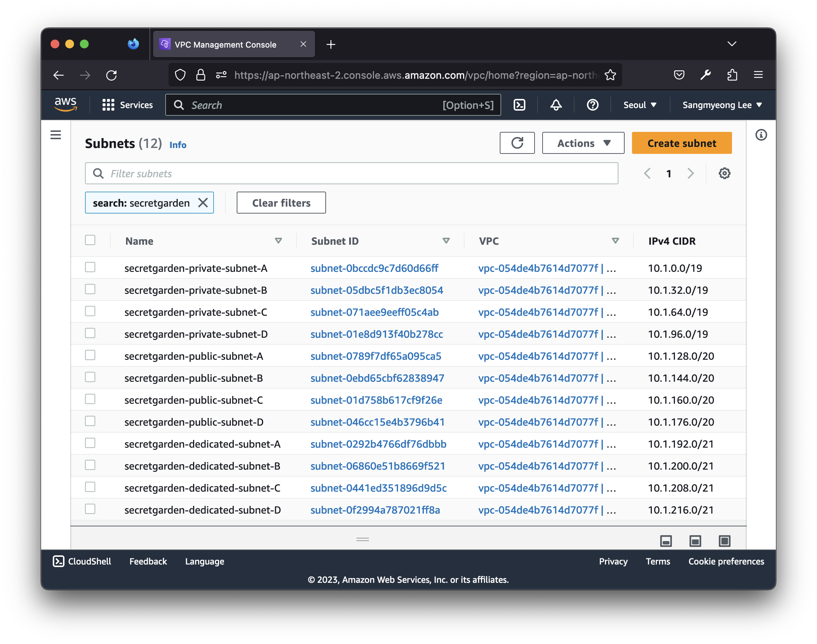
Task: Open the Actions dropdown
Action: click(x=583, y=143)
